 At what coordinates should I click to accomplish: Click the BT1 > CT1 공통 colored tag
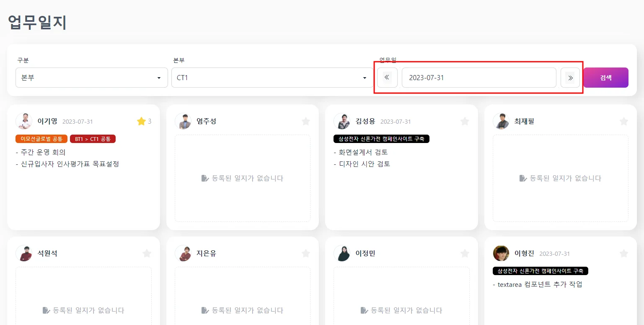93,138
